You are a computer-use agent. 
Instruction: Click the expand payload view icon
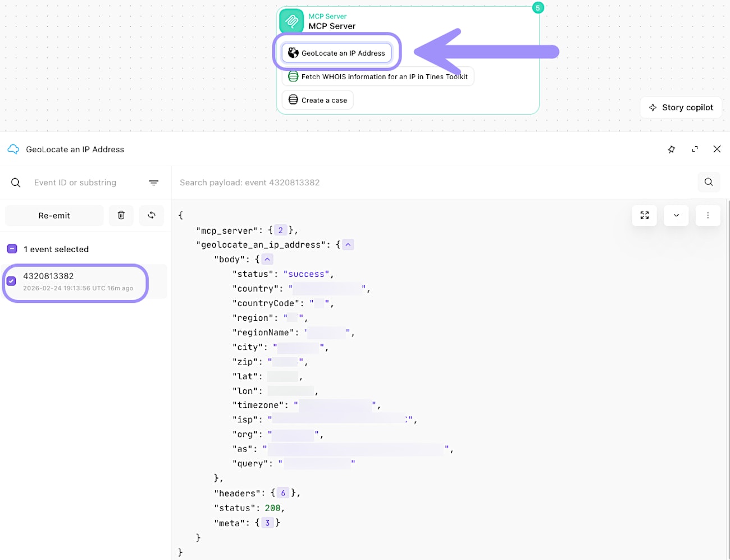(x=645, y=215)
